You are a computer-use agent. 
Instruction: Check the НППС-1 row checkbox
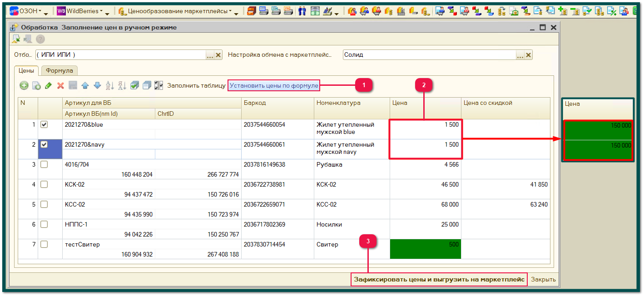coord(44,224)
